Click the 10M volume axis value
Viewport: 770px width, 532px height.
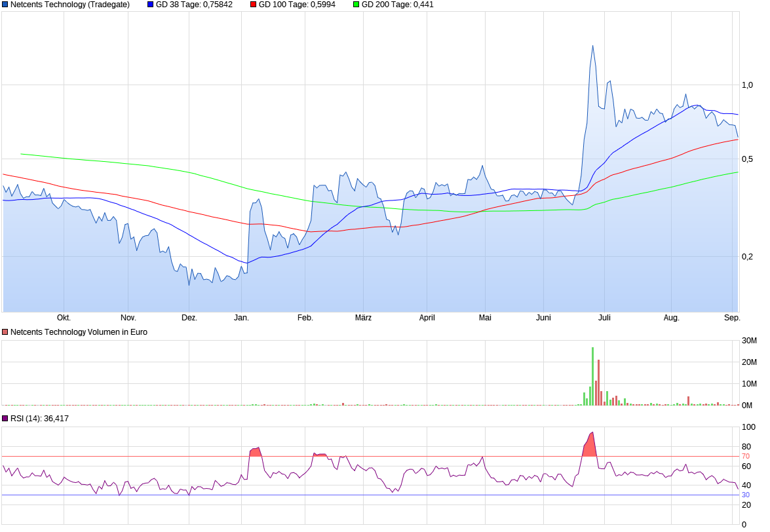tap(750, 384)
